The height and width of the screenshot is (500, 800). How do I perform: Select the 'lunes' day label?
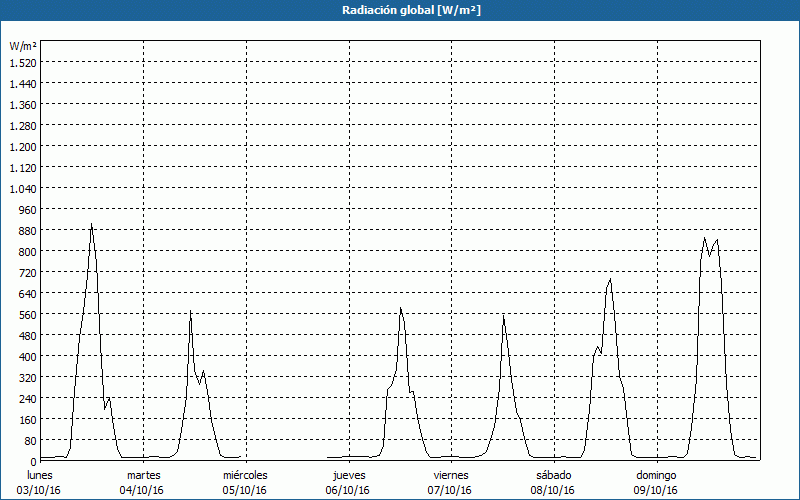tap(40, 475)
